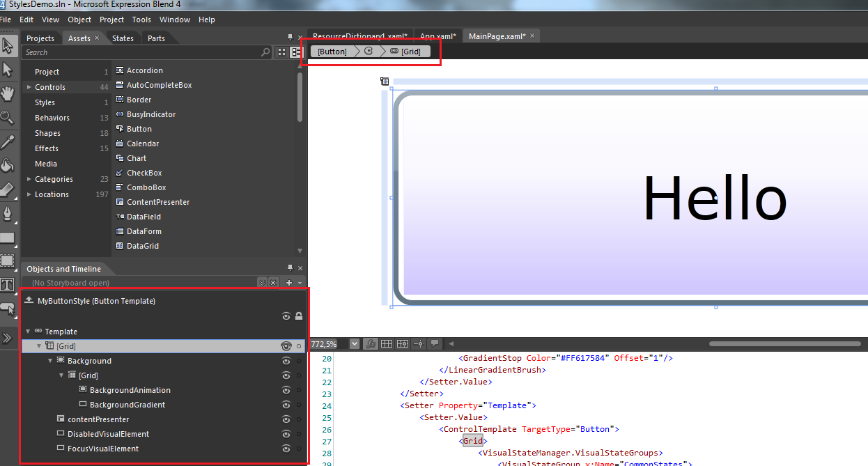Hide the nested [Grid] under Background
Screen dimensions: 868x466
click(286, 375)
